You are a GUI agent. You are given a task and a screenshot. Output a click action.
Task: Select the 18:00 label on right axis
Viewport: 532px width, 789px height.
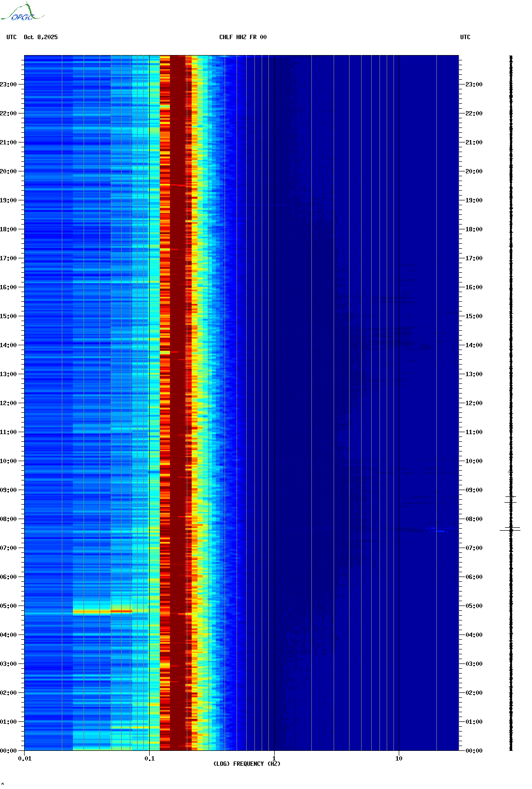pos(474,229)
